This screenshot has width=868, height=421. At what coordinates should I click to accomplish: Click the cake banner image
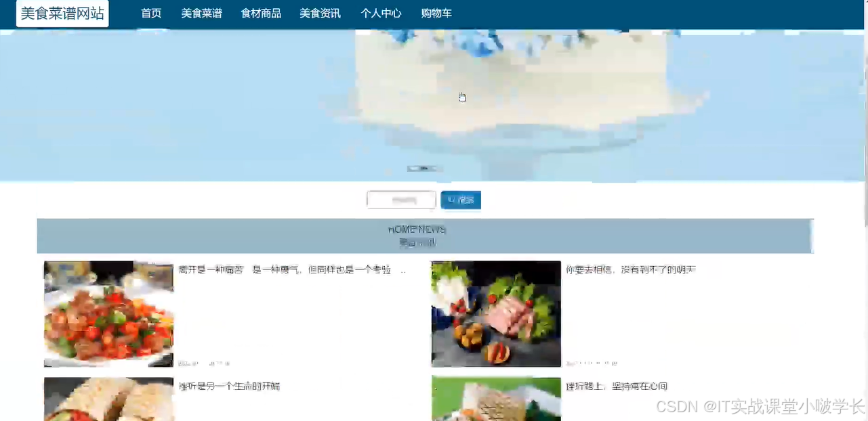(434, 105)
